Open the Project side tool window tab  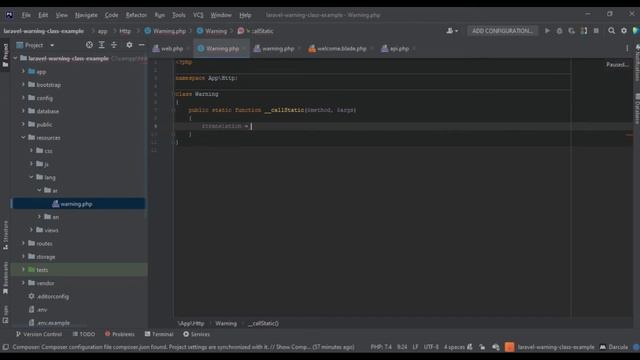pos(5,55)
